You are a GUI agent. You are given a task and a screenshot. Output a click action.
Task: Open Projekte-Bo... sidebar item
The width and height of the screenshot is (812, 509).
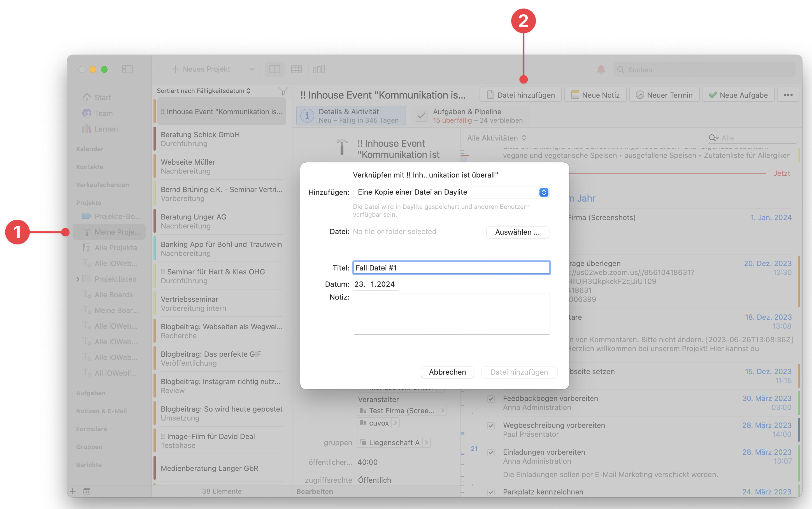pos(111,216)
